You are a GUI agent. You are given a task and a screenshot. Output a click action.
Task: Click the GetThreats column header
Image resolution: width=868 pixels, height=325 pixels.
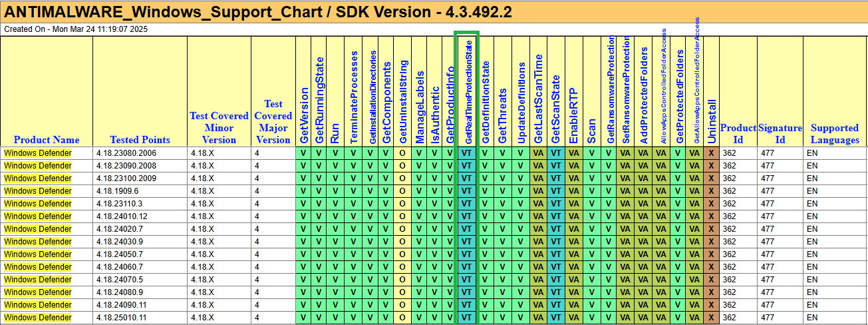503,115
